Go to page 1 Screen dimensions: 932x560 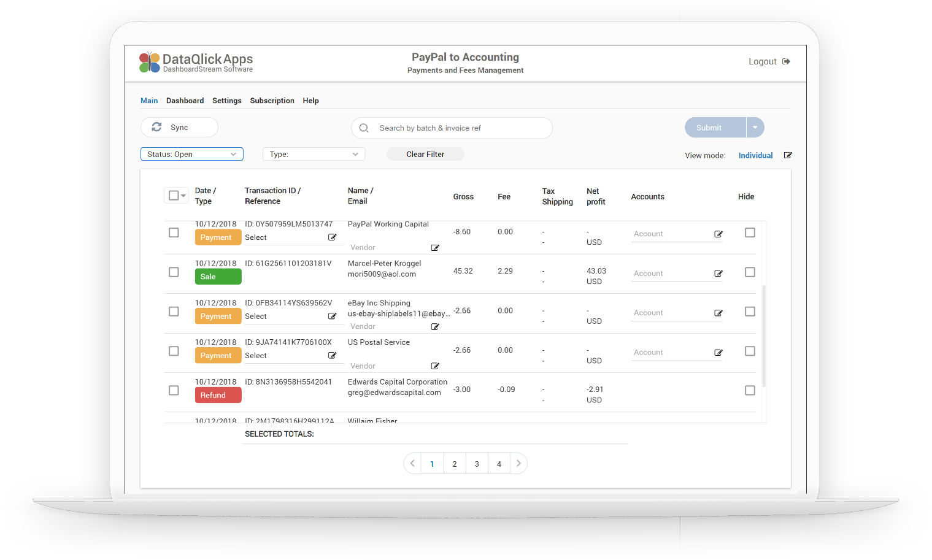click(x=432, y=464)
